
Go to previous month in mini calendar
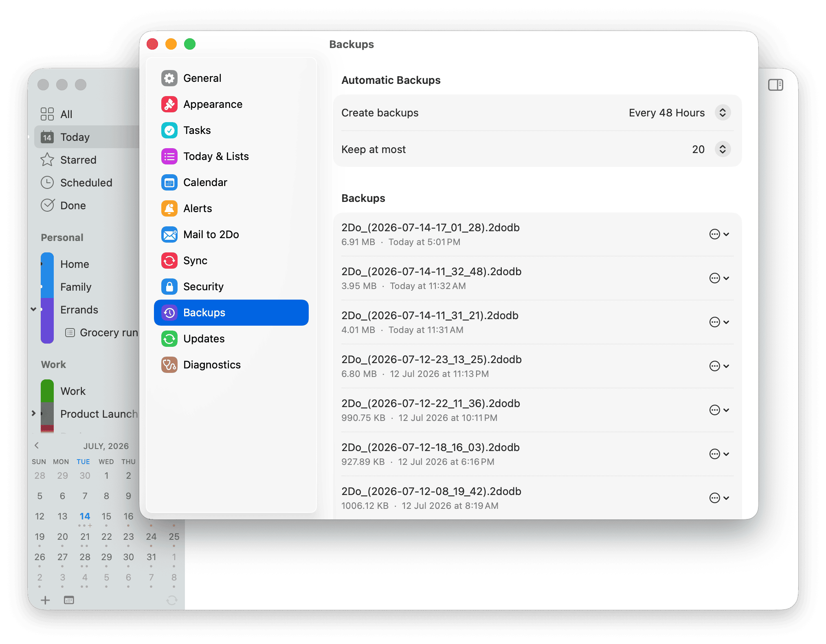point(37,445)
